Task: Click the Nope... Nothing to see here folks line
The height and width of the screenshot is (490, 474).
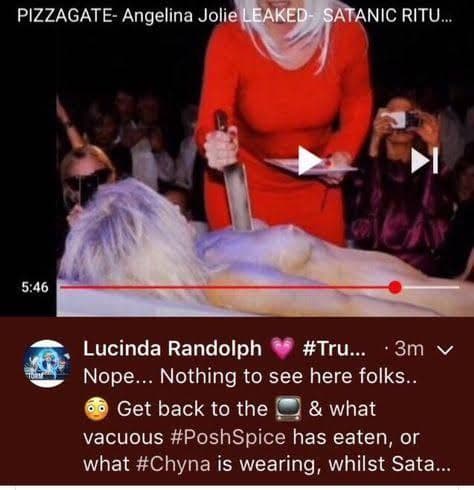Action: tap(250, 377)
